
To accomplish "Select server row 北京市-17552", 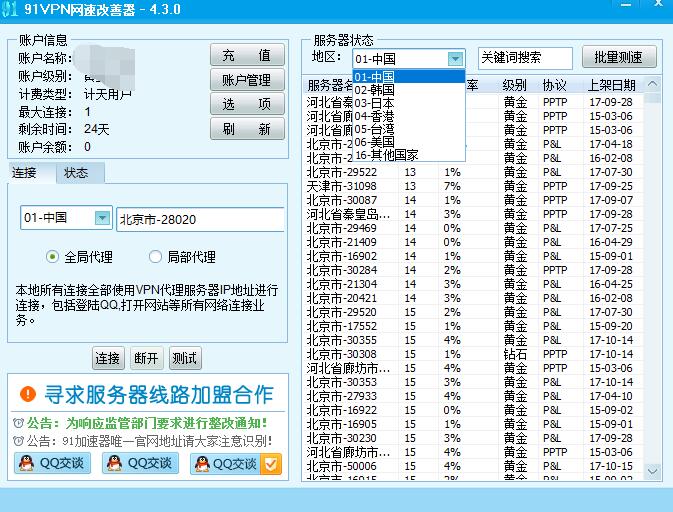I will (x=474, y=326).
